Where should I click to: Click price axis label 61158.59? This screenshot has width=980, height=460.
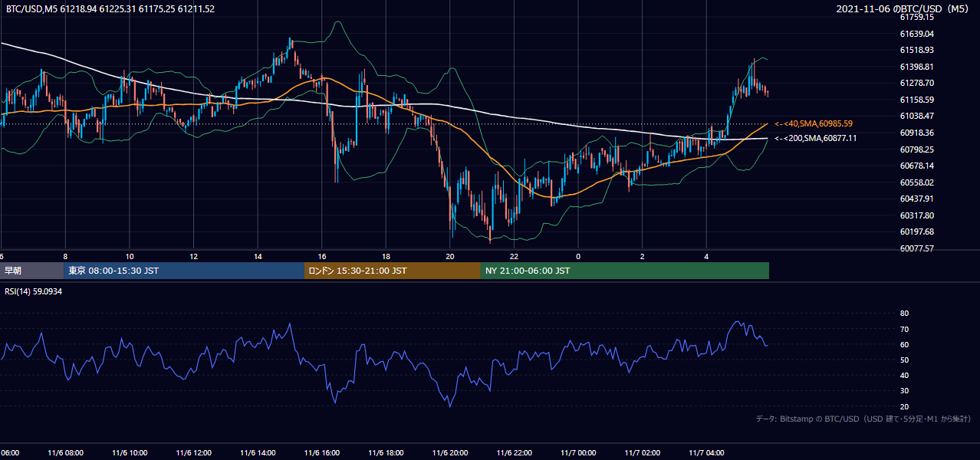point(916,100)
